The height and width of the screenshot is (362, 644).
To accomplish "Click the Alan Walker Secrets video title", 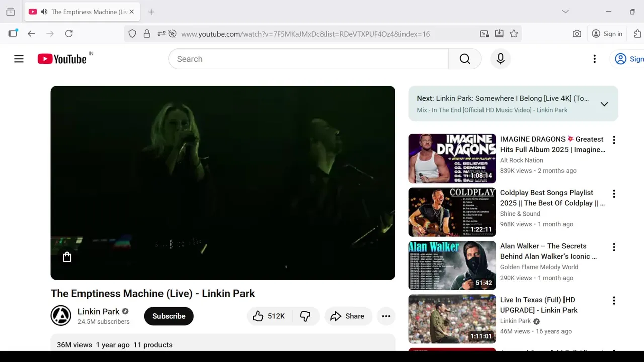I will click(x=548, y=251).
